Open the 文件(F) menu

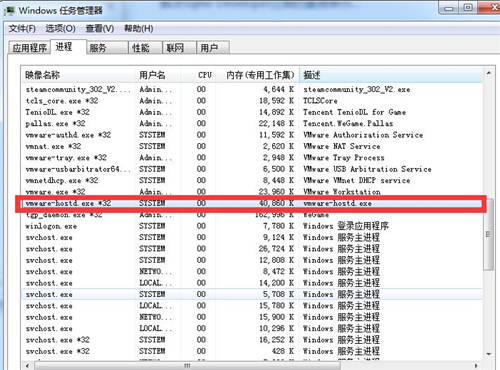[x=22, y=29]
